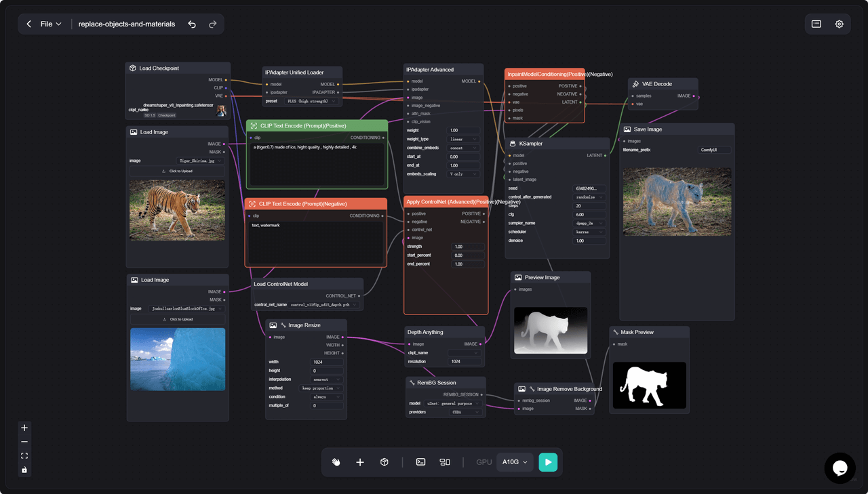Click to Upload under tiger image
Image resolution: width=868 pixels, height=494 pixels.
click(x=177, y=171)
